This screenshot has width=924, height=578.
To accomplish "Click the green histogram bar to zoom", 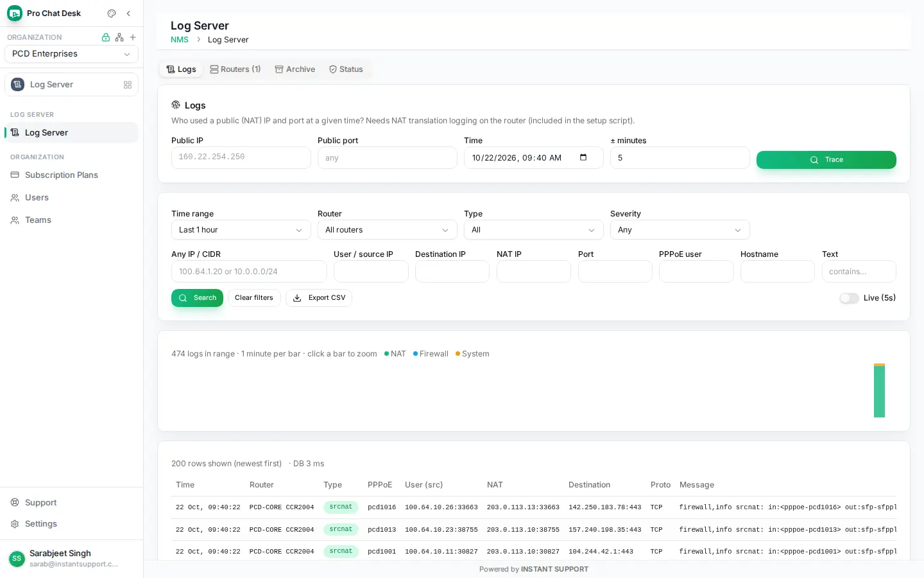I will pos(879,392).
